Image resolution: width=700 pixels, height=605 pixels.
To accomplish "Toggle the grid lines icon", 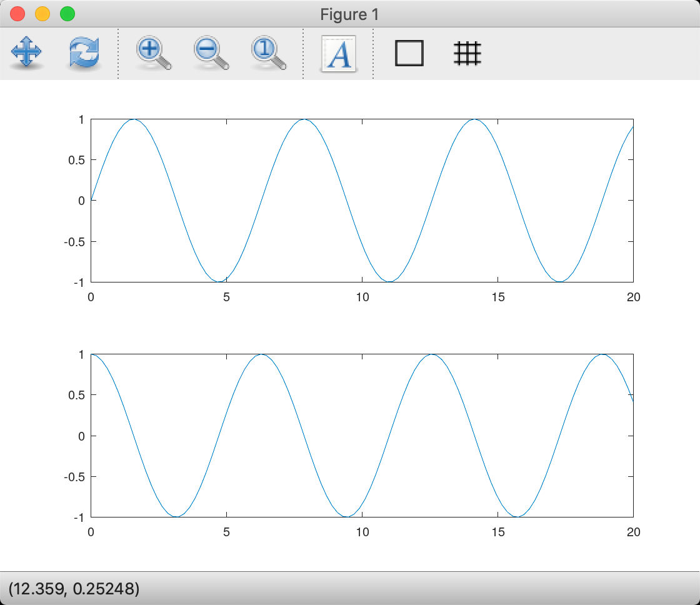I will pyautogui.click(x=467, y=54).
